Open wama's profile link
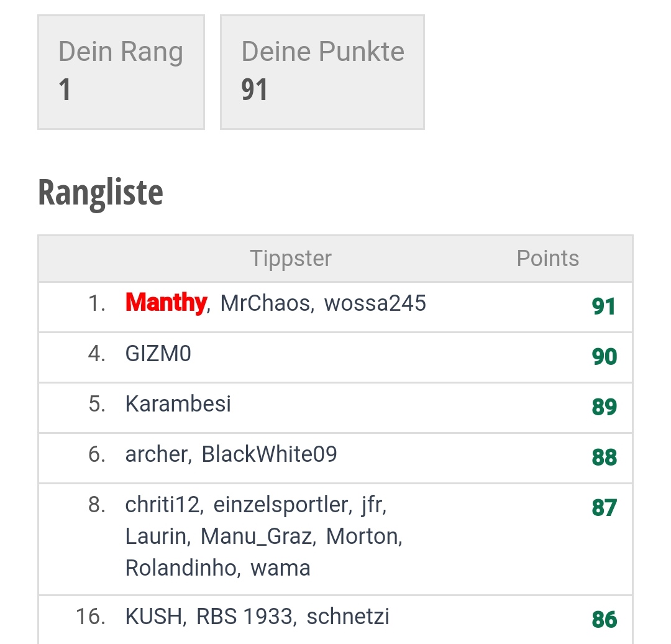671x644 pixels. click(x=280, y=568)
